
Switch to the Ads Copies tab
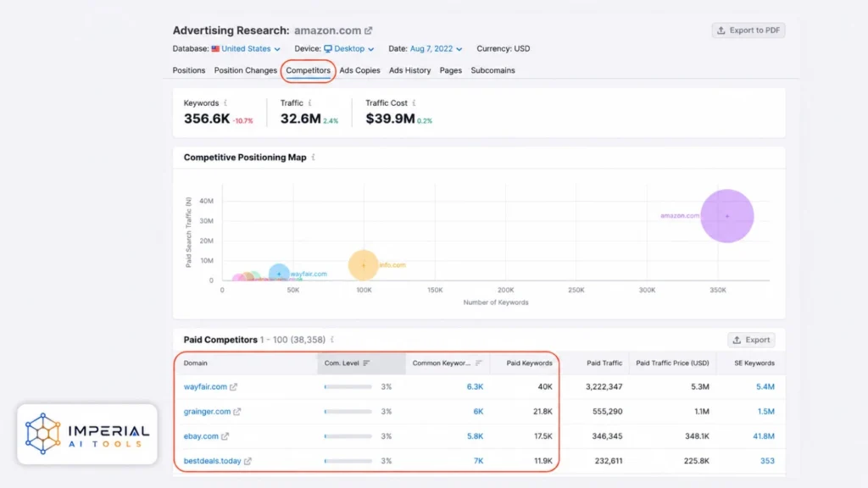click(x=359, y=70)
